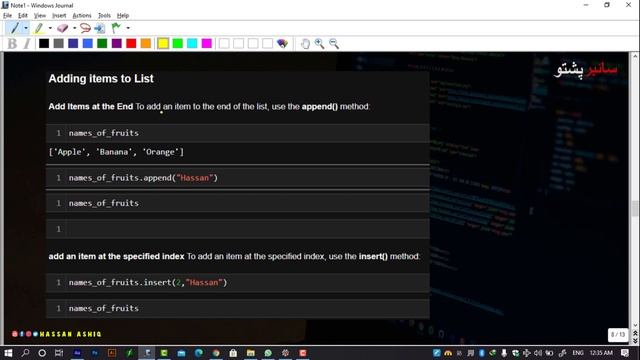The image size is (640, 360).
Task: Choose the bright green highlighter color
Action: [178, 43]
